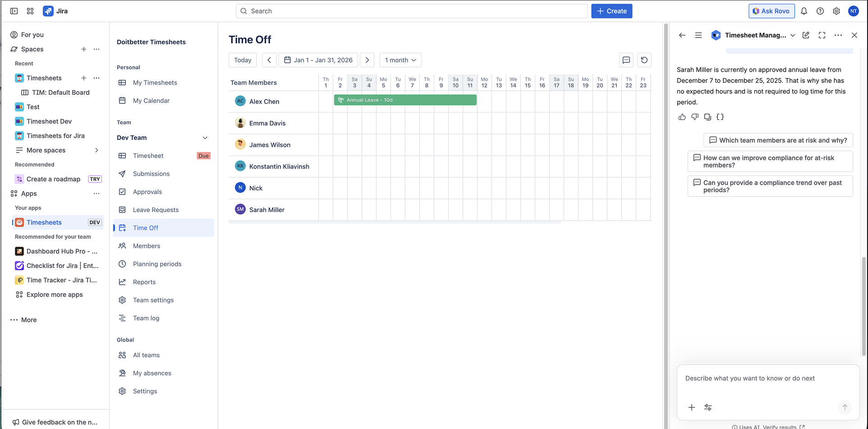Viewport: 868px width, 429px height.
Task: Send the chat message arrow button
Action: coord(845,407)
